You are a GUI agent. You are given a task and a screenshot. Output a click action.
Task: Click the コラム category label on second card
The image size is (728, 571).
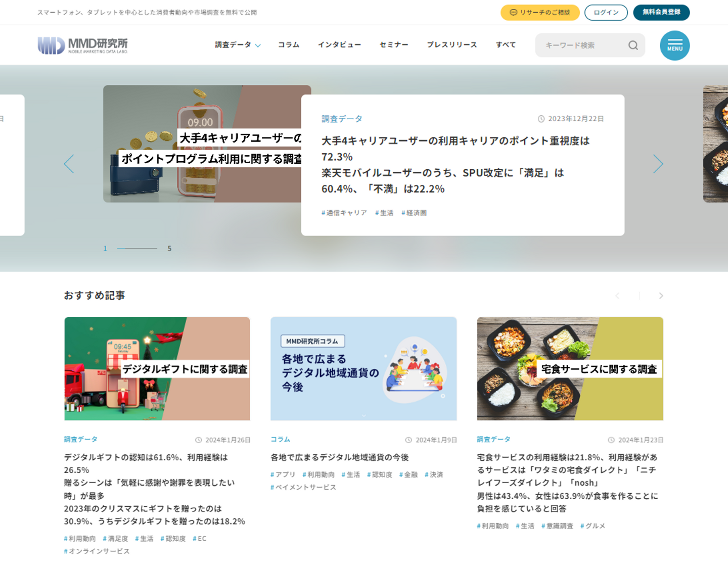280,440
